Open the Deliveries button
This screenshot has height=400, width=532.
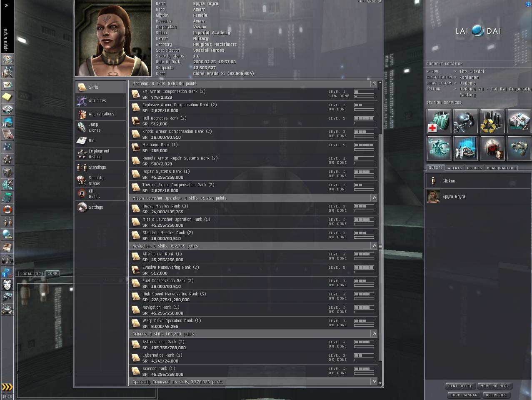[496, 395]
